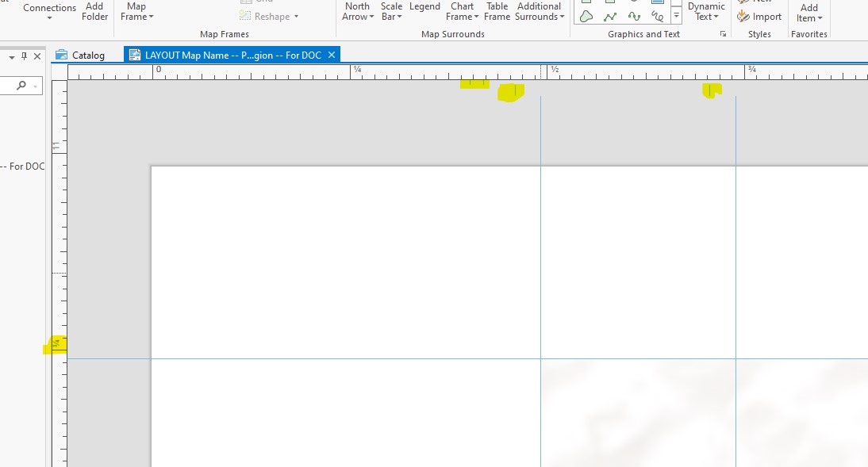Toggle auto-hide pin on the pane

pos(24,56)
